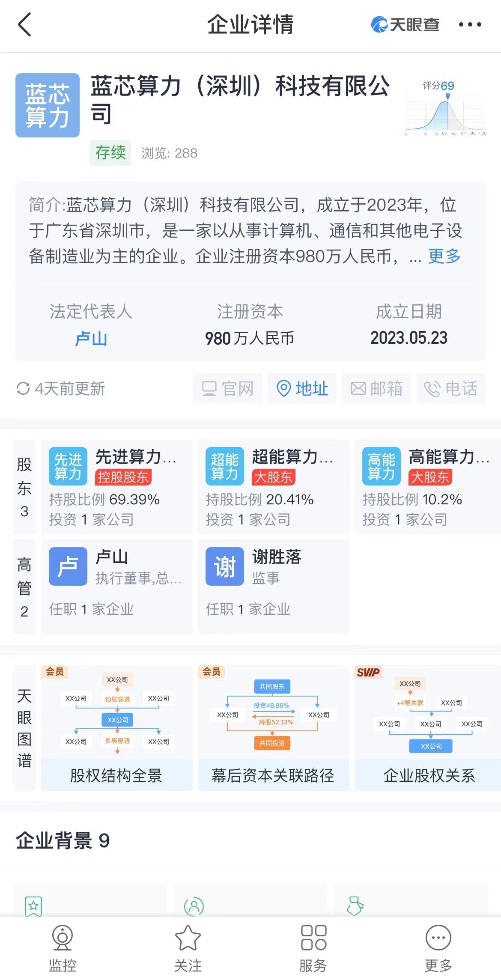
Task: Open shareholder 超能算力 card
Action: [x=274, y=487]
